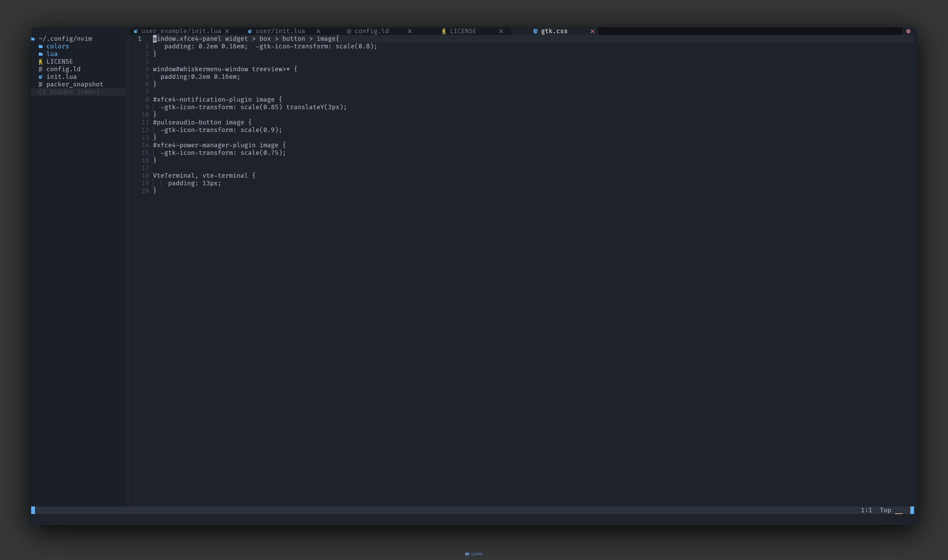Expand the lua directory

click(x=52, y=54)
